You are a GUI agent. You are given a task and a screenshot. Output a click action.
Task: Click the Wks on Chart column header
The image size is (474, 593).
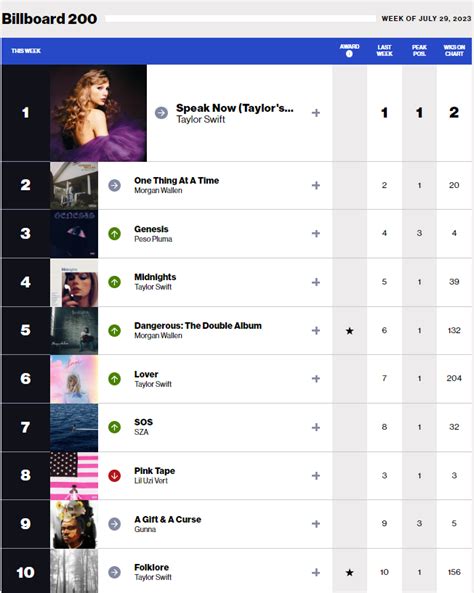(454, 50)
